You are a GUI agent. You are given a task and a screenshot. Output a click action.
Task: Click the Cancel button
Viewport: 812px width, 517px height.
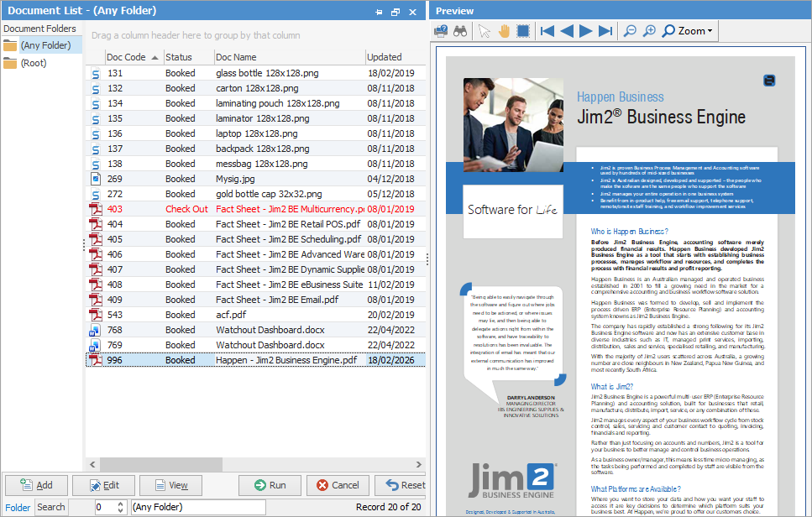click(x=338, y=485)
